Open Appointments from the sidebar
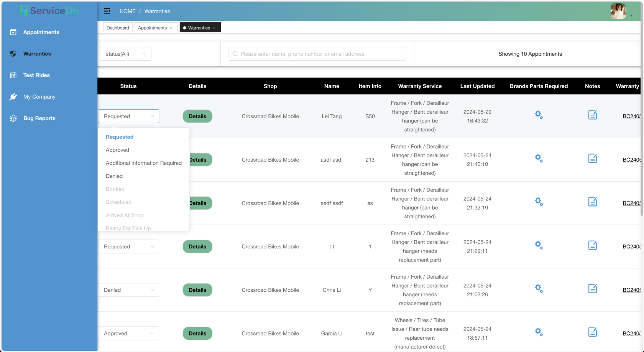644x352 pixels. click(41, 32)
